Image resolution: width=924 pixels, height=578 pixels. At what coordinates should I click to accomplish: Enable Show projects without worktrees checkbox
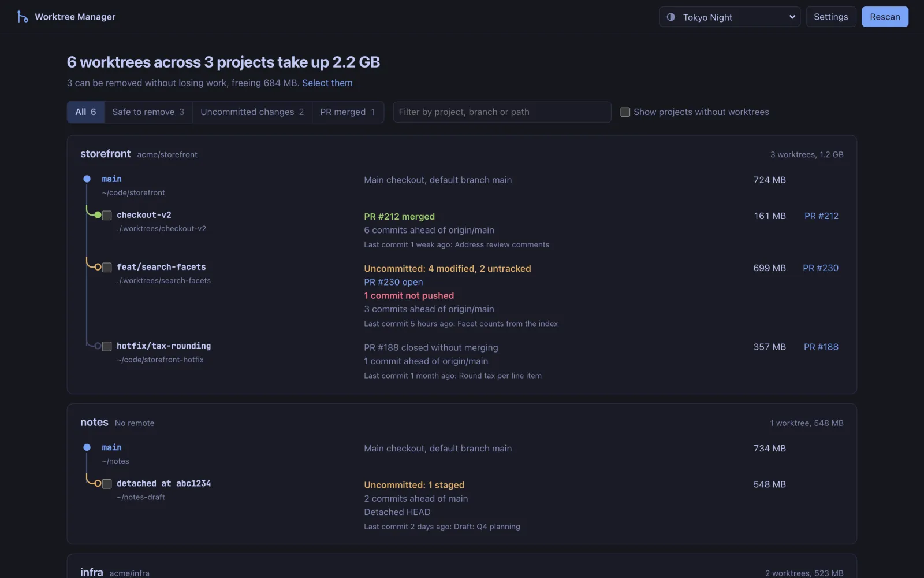pos(625,112)
